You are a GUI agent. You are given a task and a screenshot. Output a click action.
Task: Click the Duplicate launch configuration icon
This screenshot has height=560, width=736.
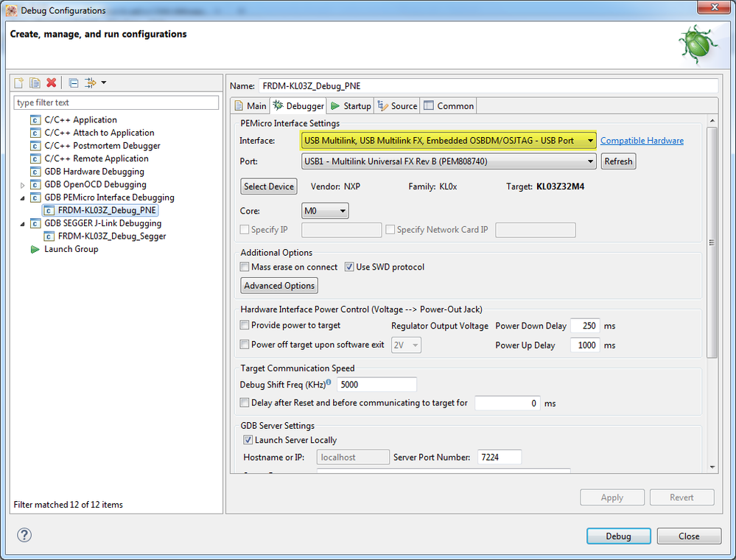tap(35, 83)
